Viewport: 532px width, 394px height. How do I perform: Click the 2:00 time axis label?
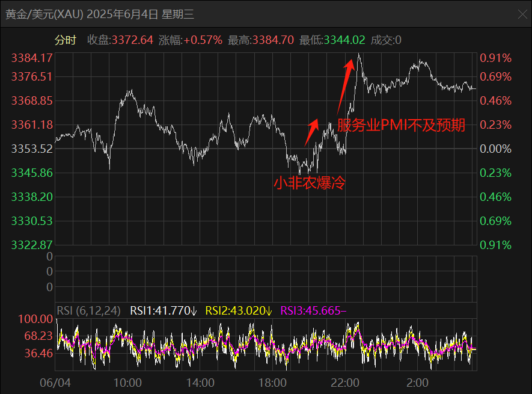417,383
